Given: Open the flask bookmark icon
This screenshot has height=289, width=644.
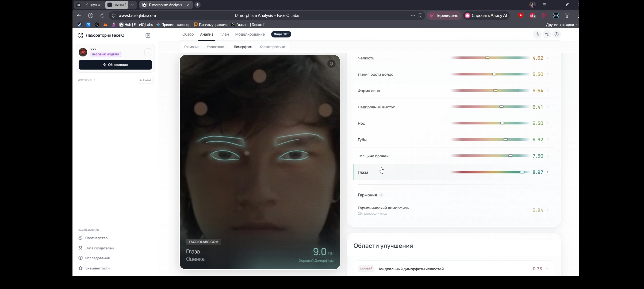Looking at the screenshot, I should (114, 25).
